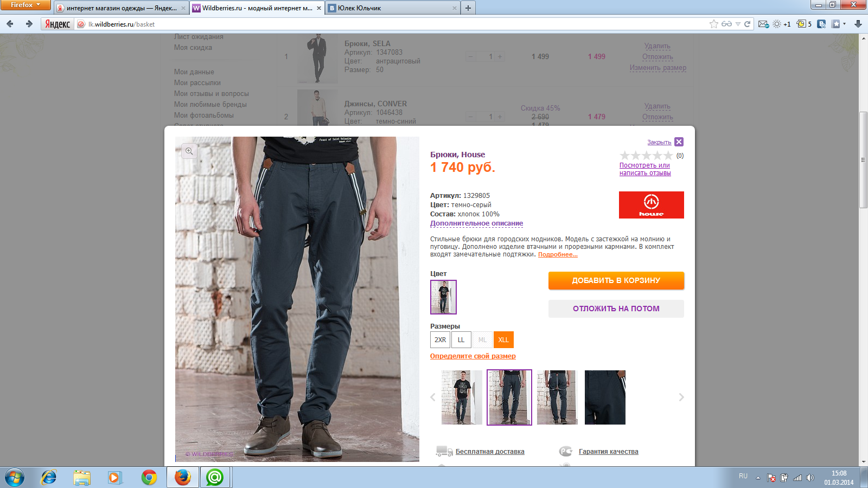Open the Firefox menu button
The image size is (868, 488).
[x=25, y=5]
